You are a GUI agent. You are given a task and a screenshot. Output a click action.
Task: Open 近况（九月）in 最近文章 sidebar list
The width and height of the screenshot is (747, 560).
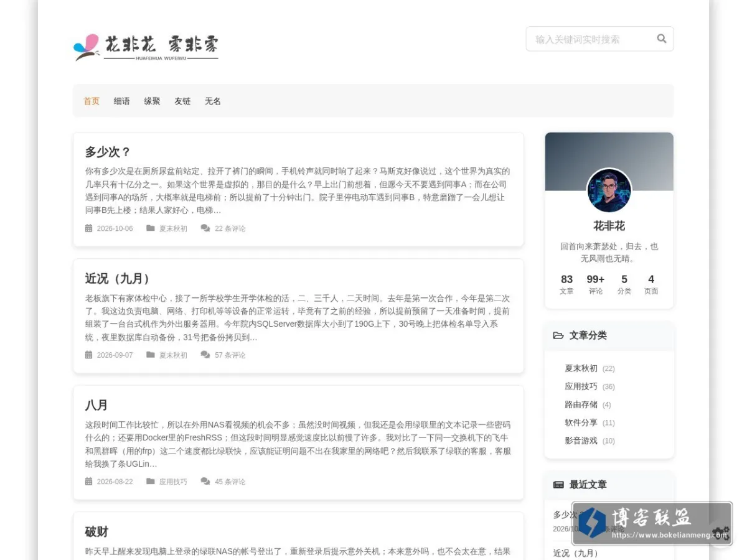point(578,553)
